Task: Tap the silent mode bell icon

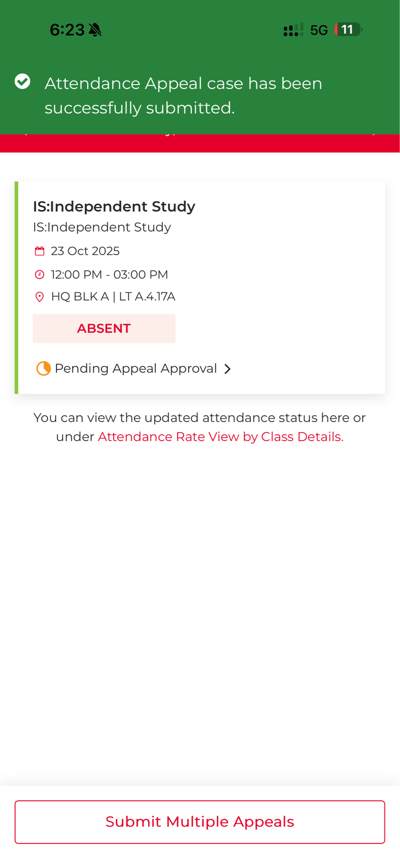Action: 95,30
